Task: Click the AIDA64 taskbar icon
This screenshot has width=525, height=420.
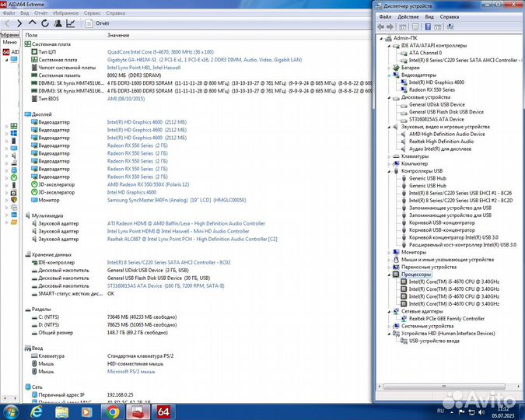Action: [x=163, y=411]
